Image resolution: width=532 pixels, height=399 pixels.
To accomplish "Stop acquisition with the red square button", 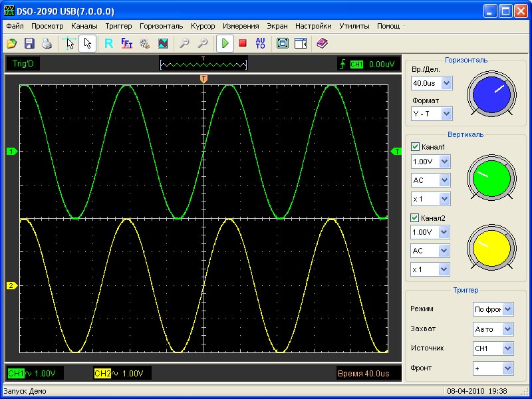I will [243, 44].
